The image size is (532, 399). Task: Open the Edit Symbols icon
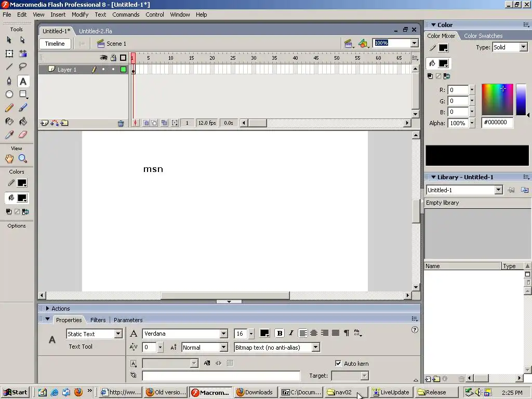pos(363,44)
